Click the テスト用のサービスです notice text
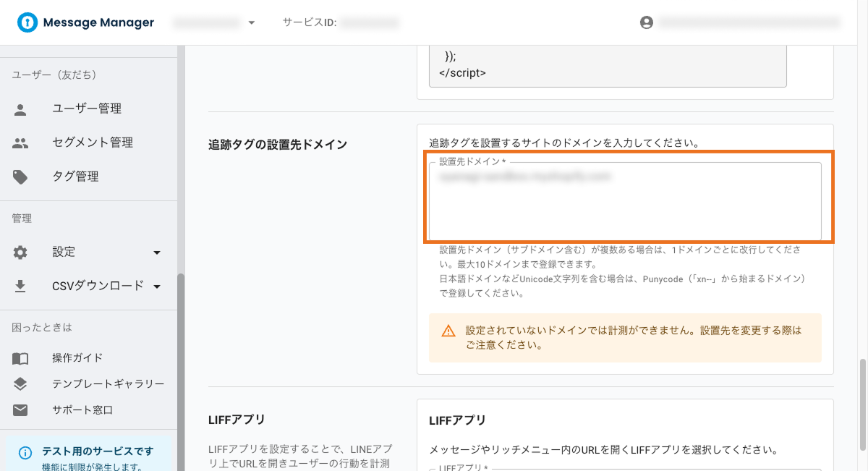 pos(98,451)
